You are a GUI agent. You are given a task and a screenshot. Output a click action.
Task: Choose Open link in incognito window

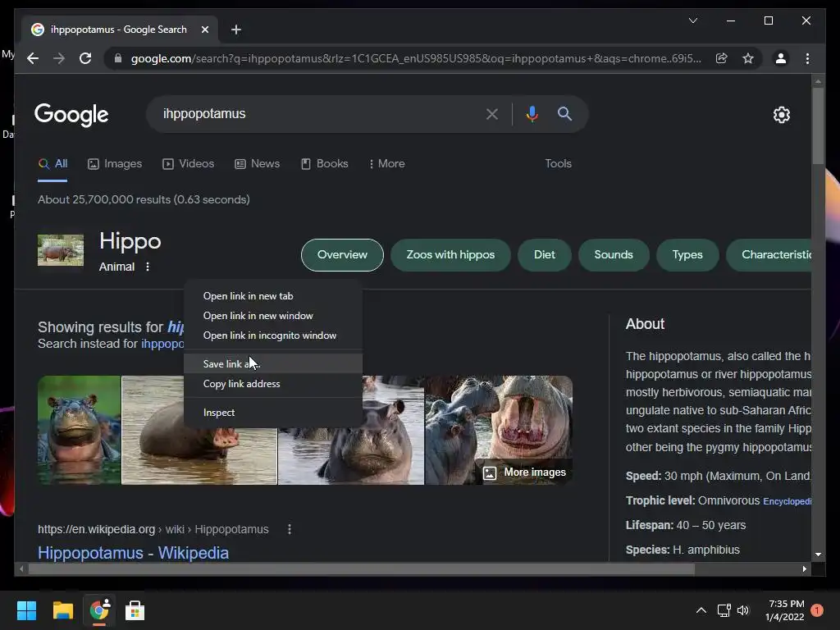[273, 336]
